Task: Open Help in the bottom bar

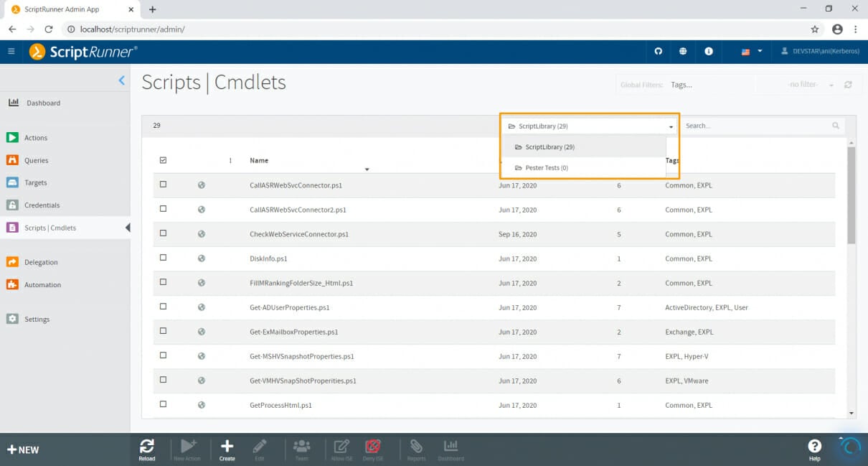Action: (814, 450)
